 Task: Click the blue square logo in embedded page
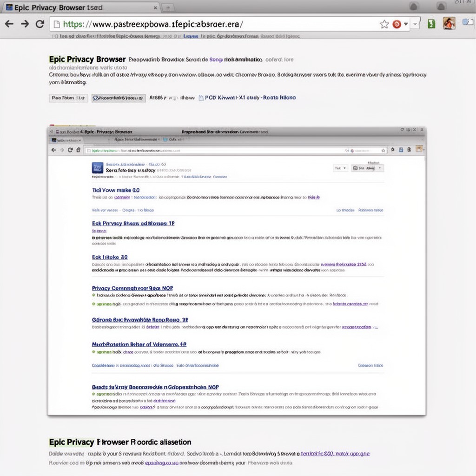98,167
